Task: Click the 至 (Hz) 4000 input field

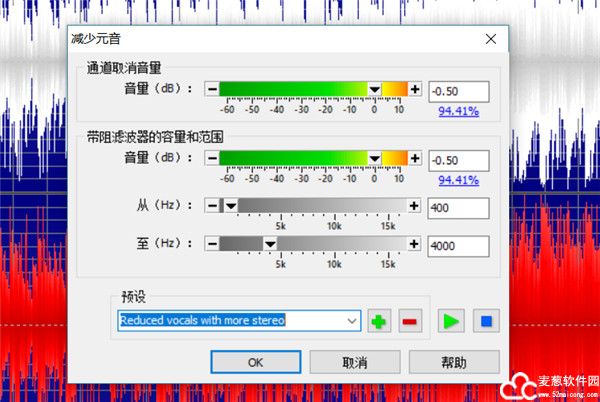Action: (458, 246)
